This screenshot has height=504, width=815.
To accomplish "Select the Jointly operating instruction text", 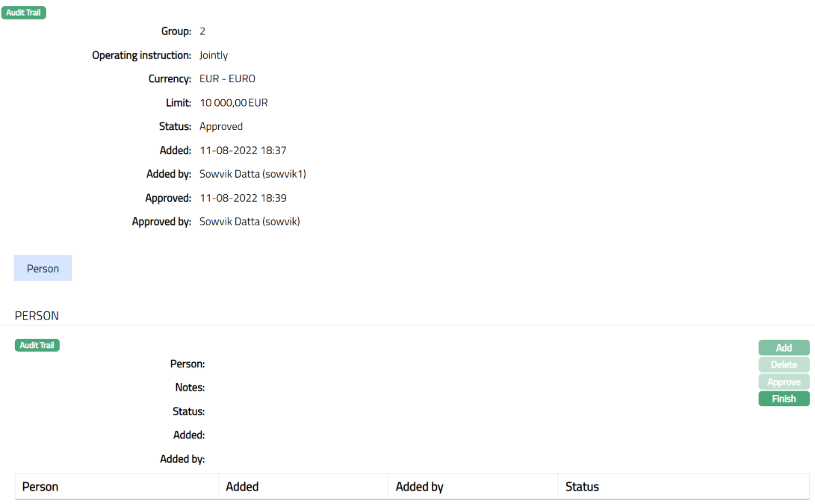I will pos(214,55).
